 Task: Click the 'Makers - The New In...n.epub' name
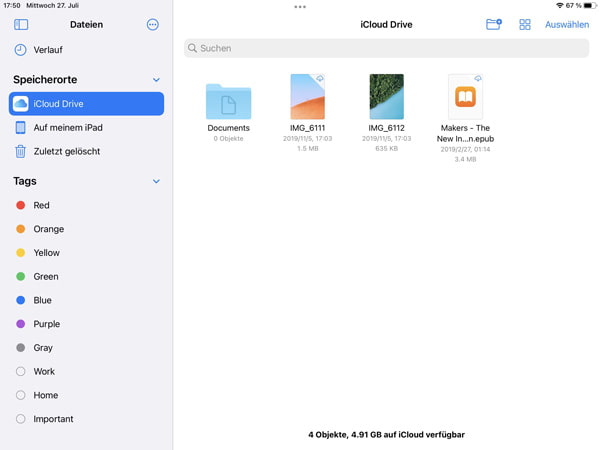465,133
